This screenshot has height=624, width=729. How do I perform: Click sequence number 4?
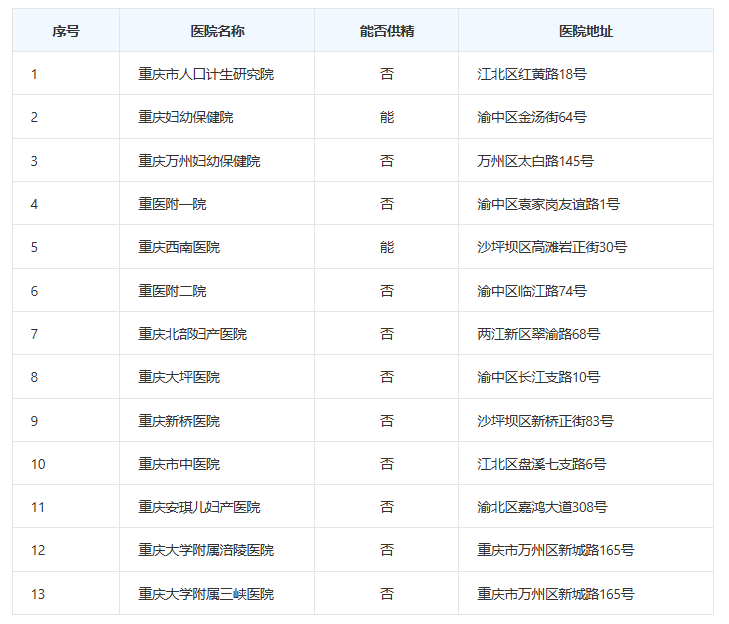coord(34,204)
